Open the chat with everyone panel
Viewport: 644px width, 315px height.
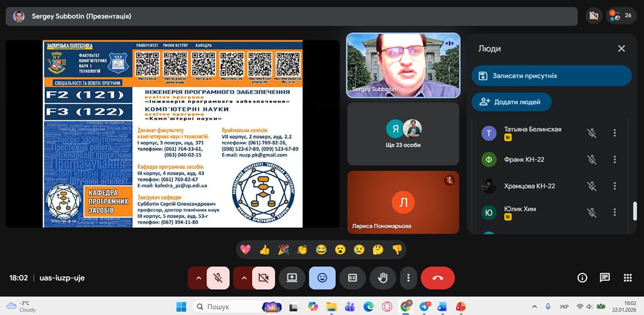pos(604,278)
